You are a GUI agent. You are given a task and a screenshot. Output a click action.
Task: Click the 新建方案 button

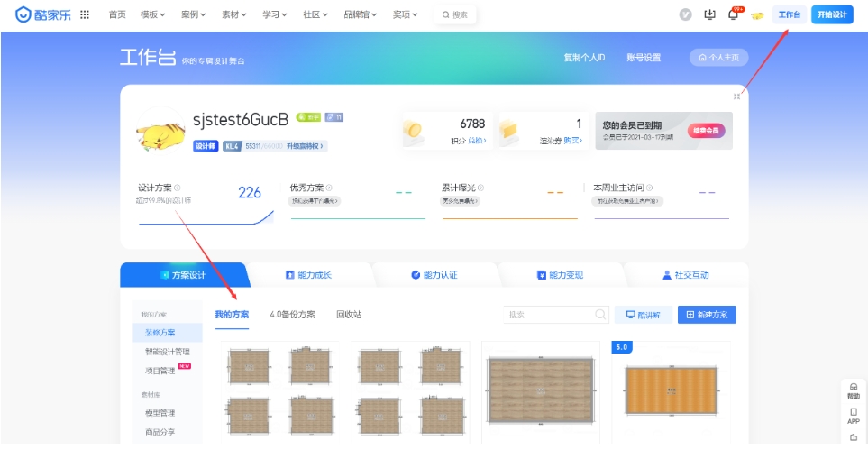(707, 315)
